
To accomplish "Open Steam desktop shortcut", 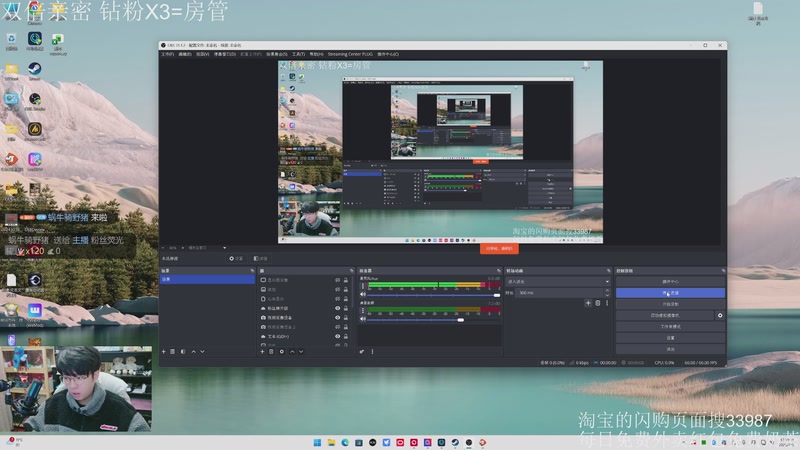I will 35,70.
